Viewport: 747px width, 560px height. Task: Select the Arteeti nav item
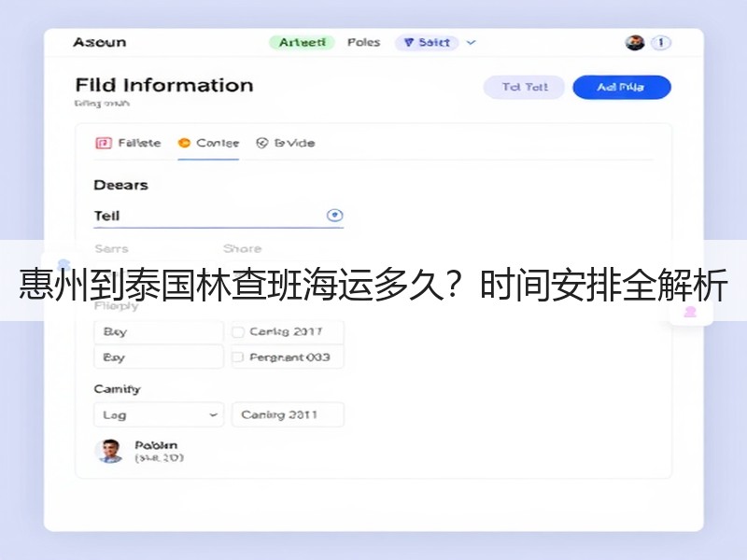[302, 42]
